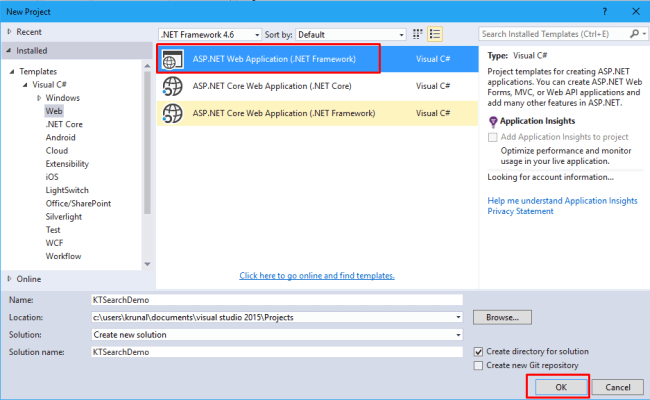Open the search options dropdown arrow

644,34
